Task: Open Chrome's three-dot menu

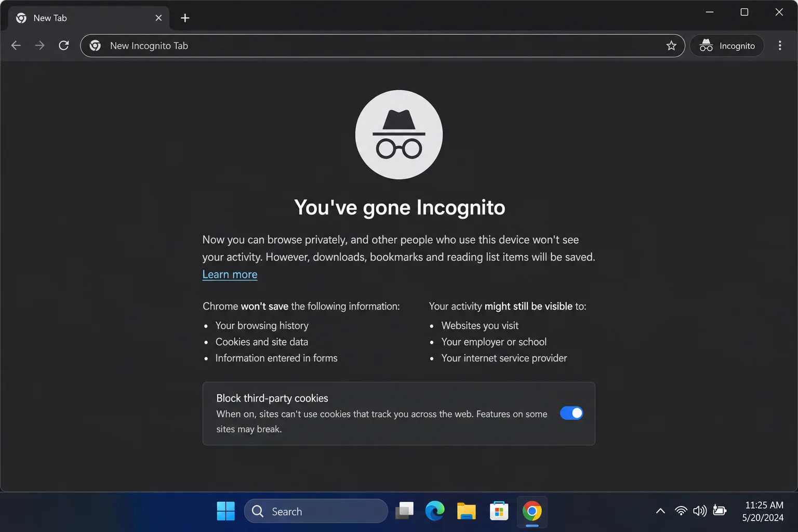Action: pos(780,46)
